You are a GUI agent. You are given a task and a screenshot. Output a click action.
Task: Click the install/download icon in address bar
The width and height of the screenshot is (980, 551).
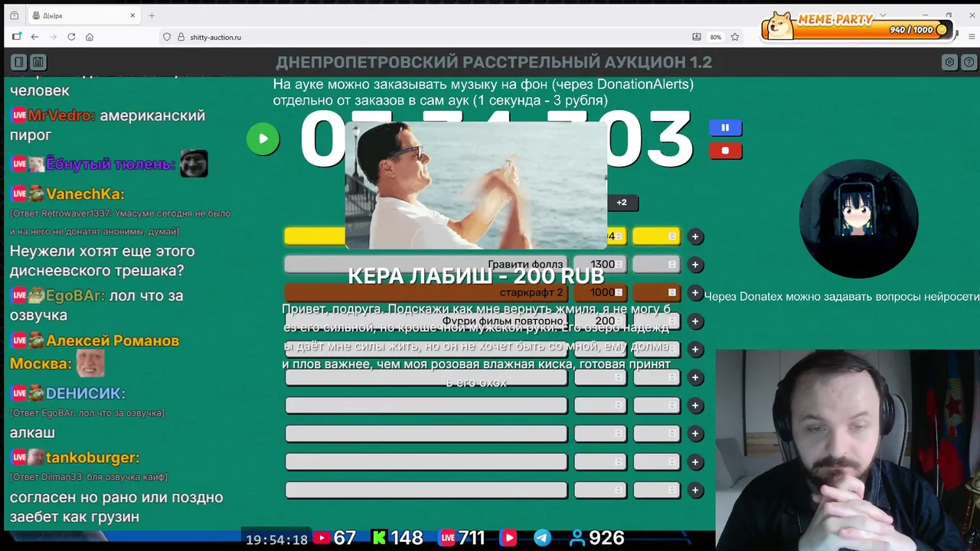697,37
